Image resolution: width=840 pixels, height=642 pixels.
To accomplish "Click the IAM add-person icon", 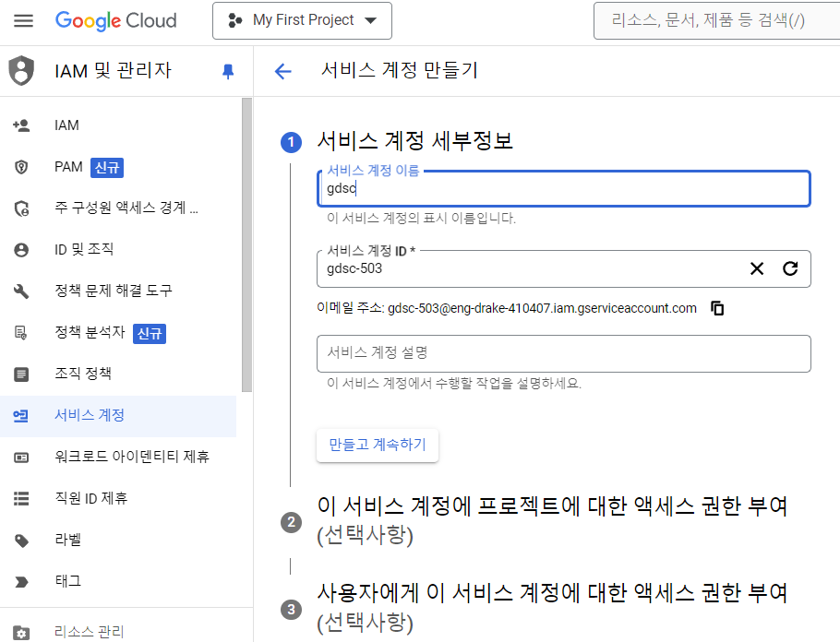I will tap(21, 125).
